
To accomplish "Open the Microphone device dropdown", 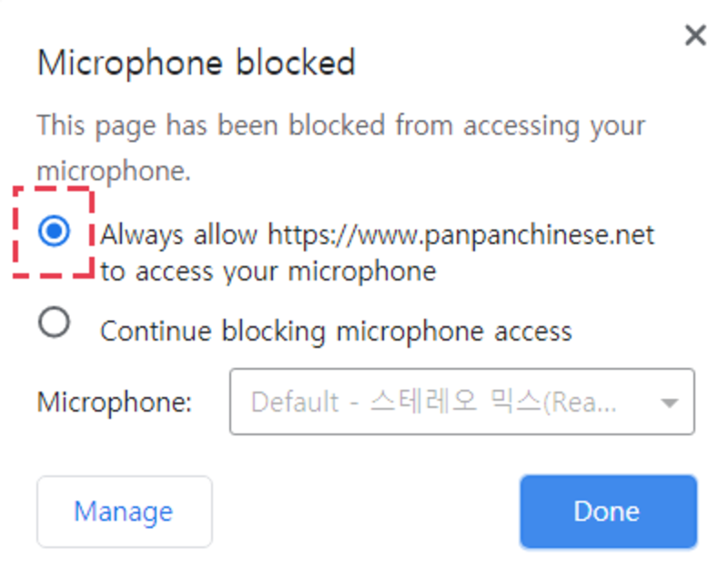I will (462, 402).
